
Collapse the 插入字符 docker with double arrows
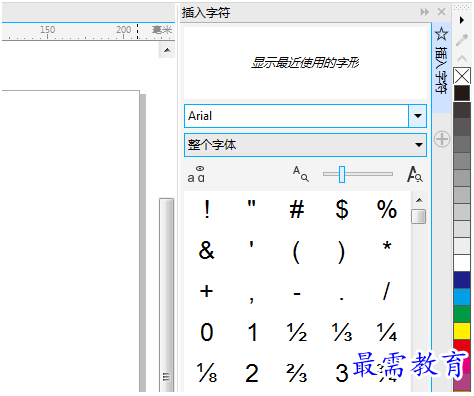[424, 12]
